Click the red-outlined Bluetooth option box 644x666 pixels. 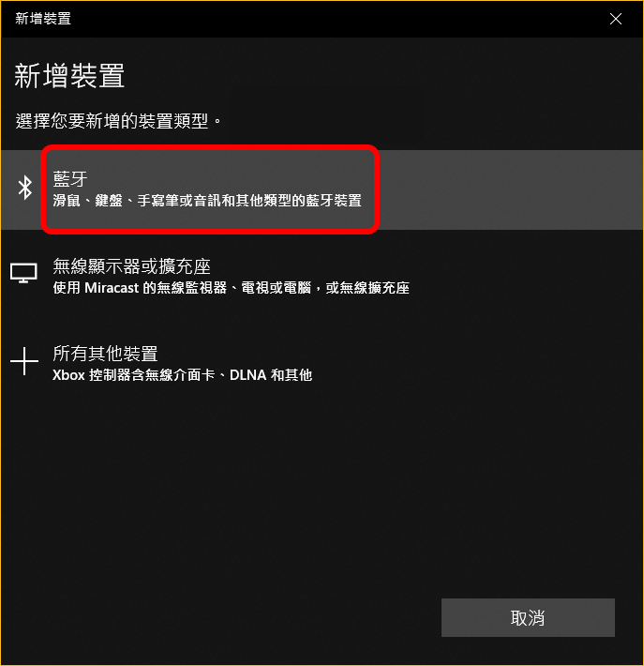coord(210,189)
